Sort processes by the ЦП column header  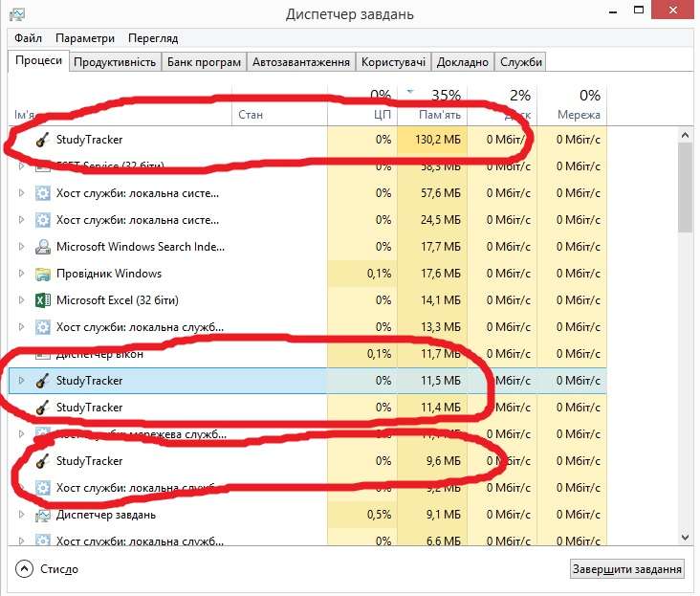pyautogui.click(x=382, y=115)
